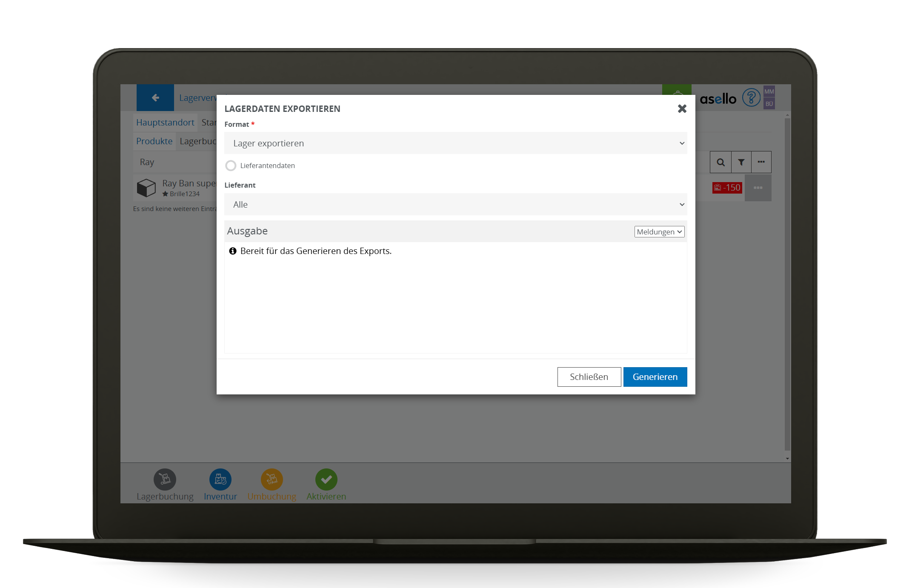The width and height of the screenshot is (912, 588).
Task: Open the toolbar three-dots more menu
Action: (x=761, y=162)
